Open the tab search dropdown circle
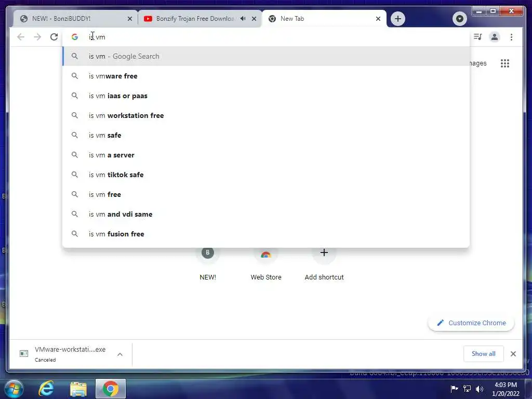Screen dimensions: 532x399 coord(459,19)
